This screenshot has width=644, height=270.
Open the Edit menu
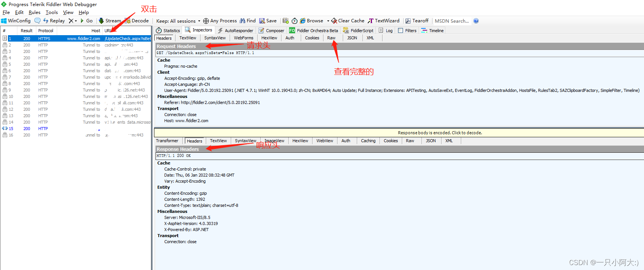click(x=19, y=12)
